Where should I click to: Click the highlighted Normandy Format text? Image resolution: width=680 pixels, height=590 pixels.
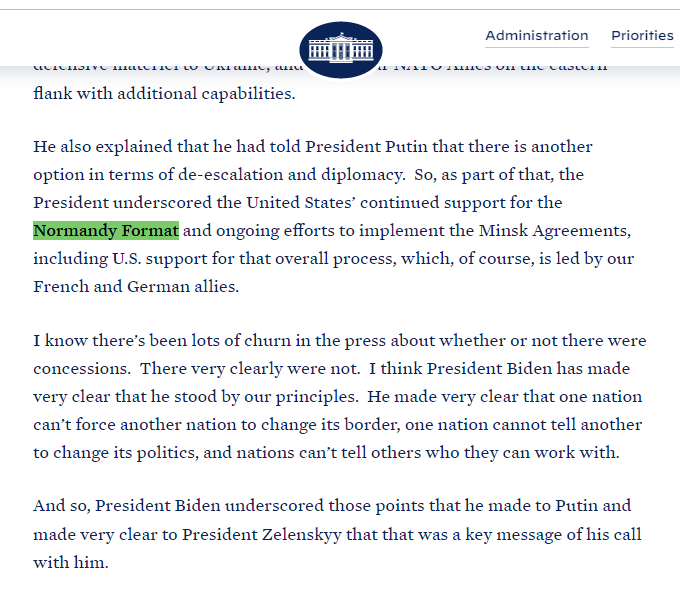coord(106,231)
